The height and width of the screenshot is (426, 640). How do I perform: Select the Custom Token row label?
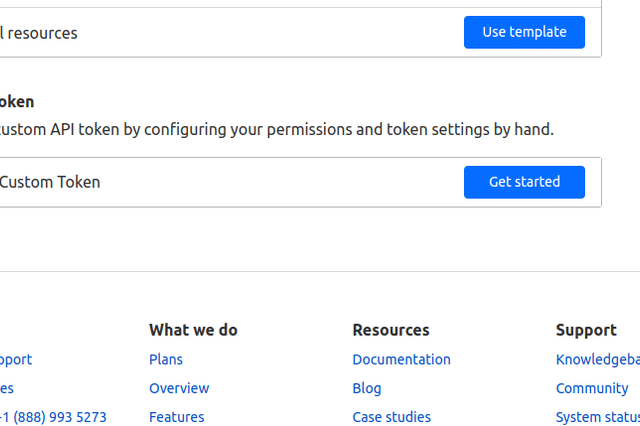50,182
